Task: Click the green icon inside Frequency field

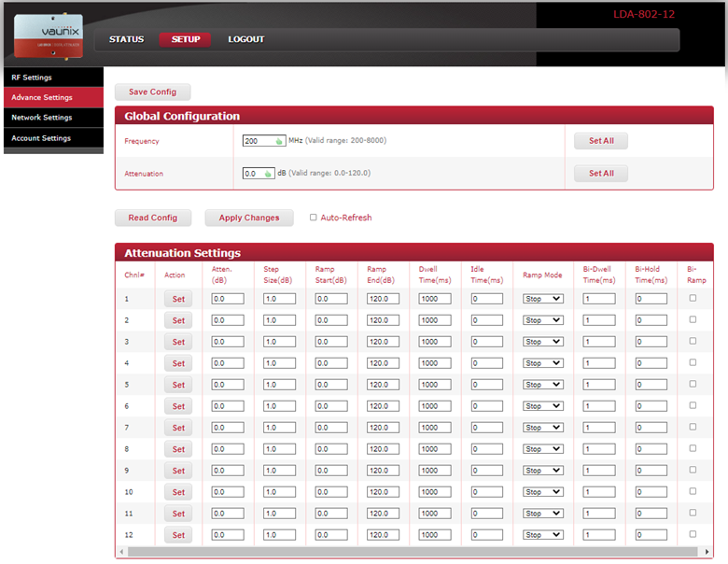Action: pos(278,142)
